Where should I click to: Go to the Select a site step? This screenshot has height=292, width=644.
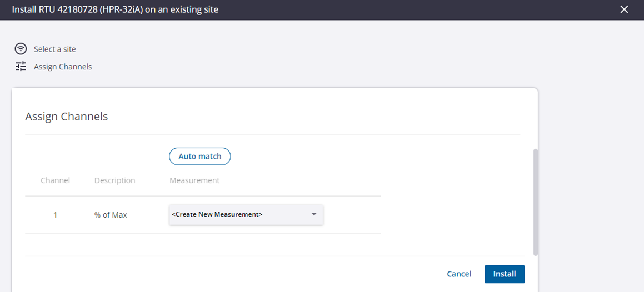click(x=54, y=49)
